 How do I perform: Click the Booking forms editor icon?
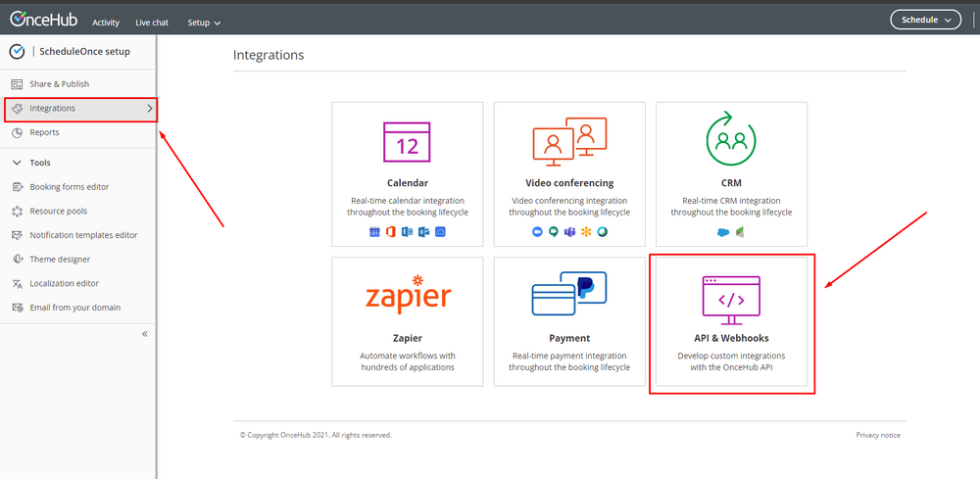pyautogui.click(x=17, y=187)
